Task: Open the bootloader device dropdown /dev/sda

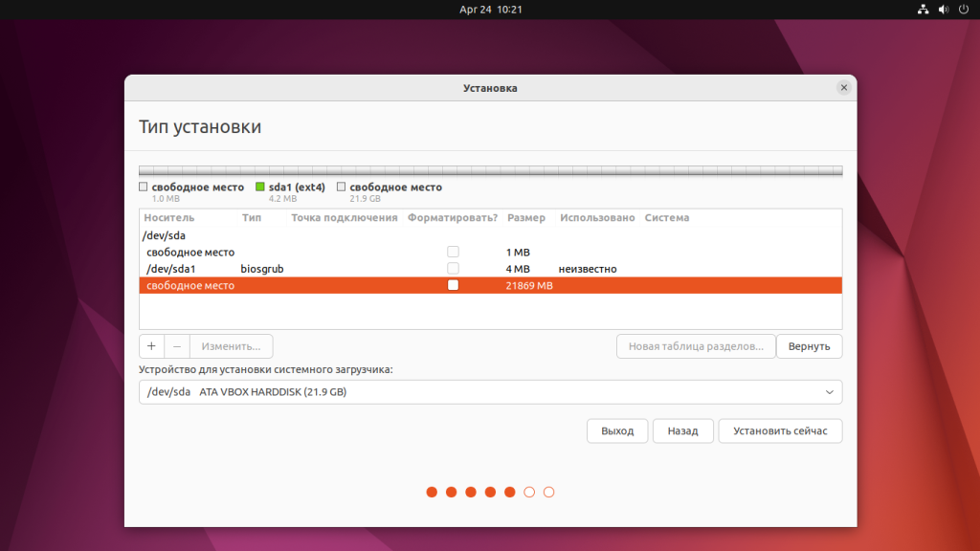Action: [490, 392]
